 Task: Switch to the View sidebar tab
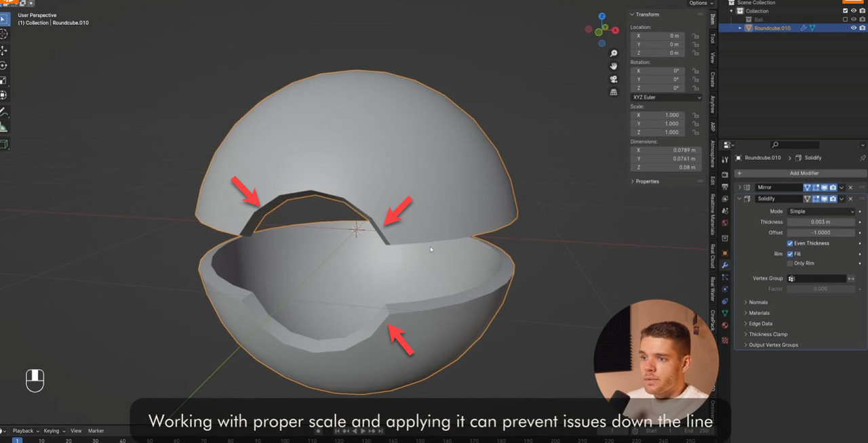coord(712,58)
